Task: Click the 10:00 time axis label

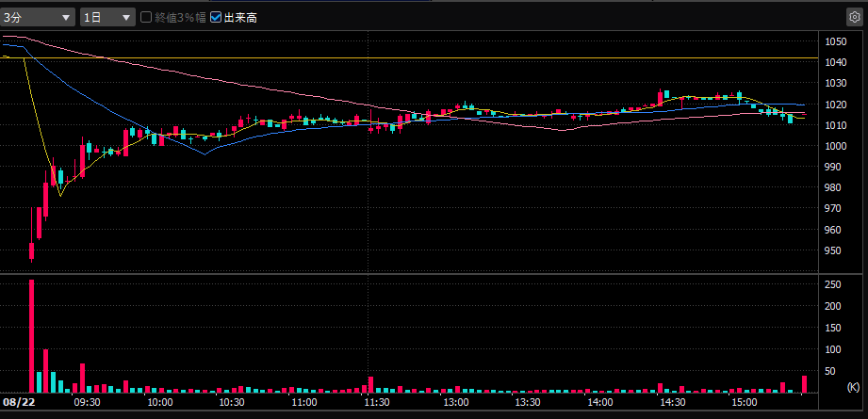Action: (x=159, y=402)
